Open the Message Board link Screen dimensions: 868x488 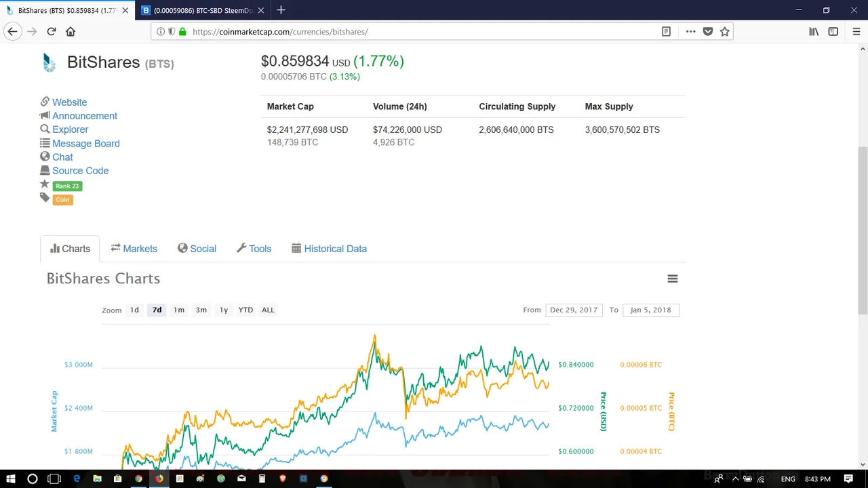[x=86, y=144]
